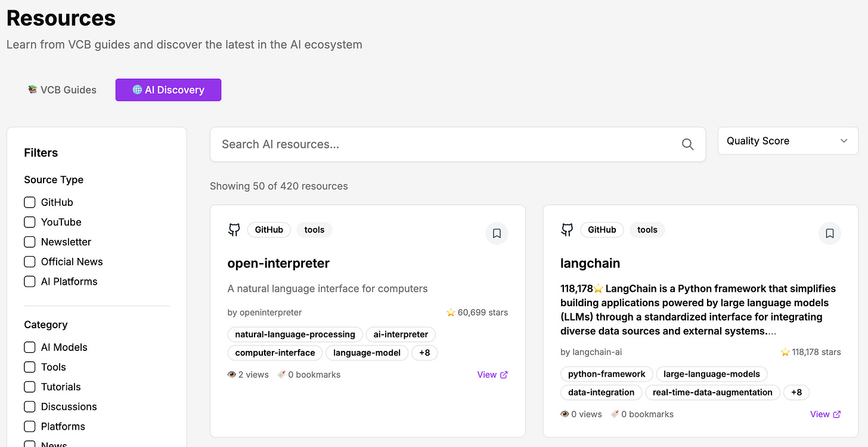This screenshot has width=868, height=447.
Task: Select the data-integration tag
Action: tap(601, 392)
